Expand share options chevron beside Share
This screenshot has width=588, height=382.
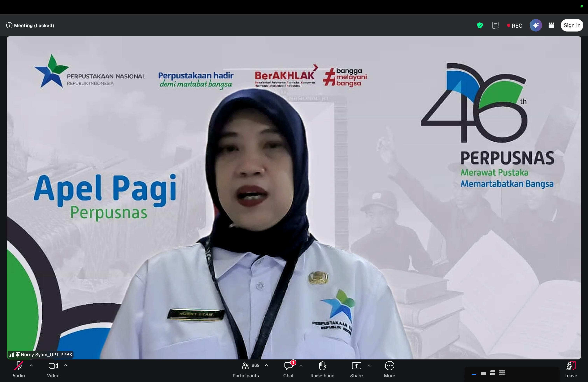(369, 365)
